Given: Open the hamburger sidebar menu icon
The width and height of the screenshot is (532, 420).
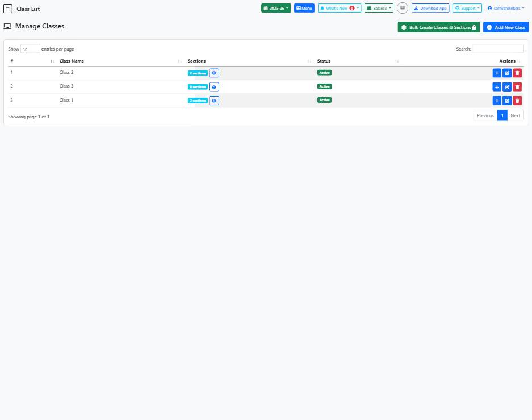Looking at the screenshot, I should 8,9.
